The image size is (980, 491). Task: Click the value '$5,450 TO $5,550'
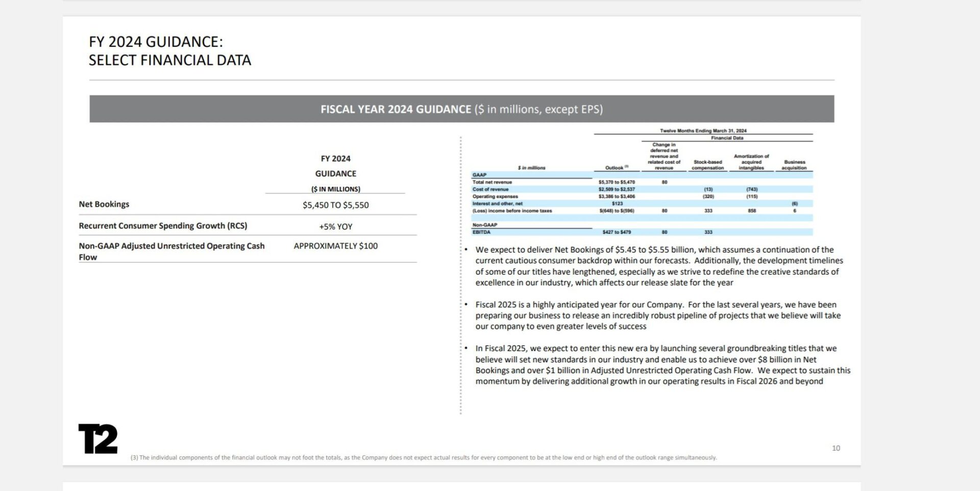335,205
